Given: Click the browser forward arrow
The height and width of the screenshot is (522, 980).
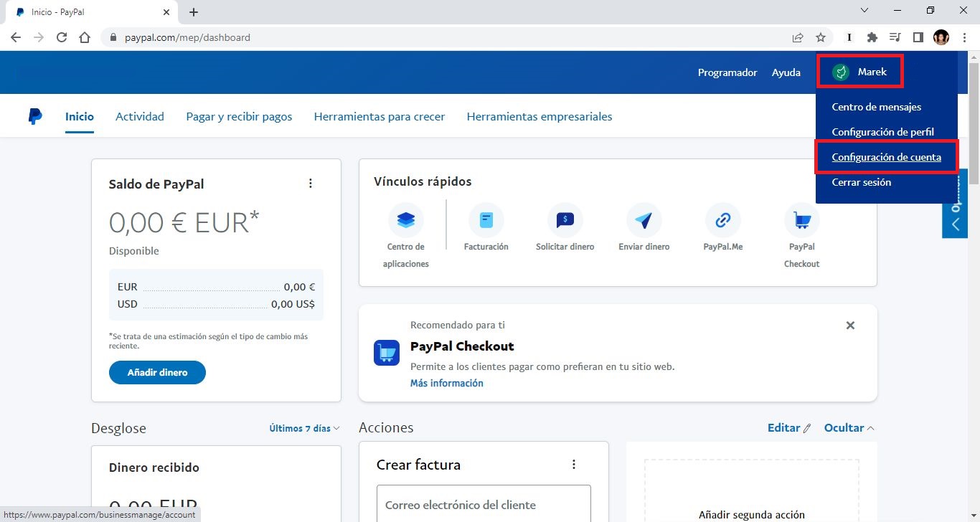Looking at the screenshot, I should pyautogui.click(x=39, y=37).
